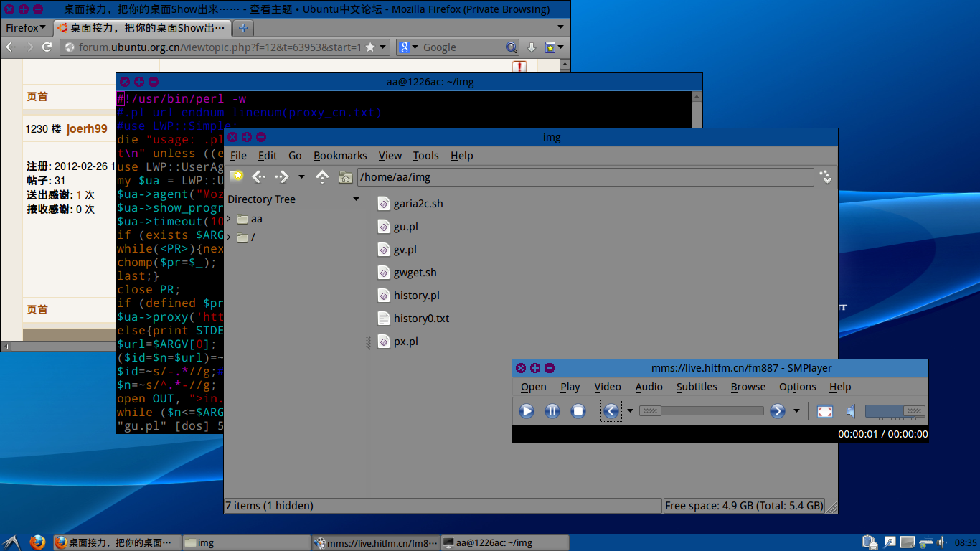Image resolution: width=980 pixels, height=551 pixels.
Task: Open the Directory Tree side pane dropdown
Action: coord(356,199)
